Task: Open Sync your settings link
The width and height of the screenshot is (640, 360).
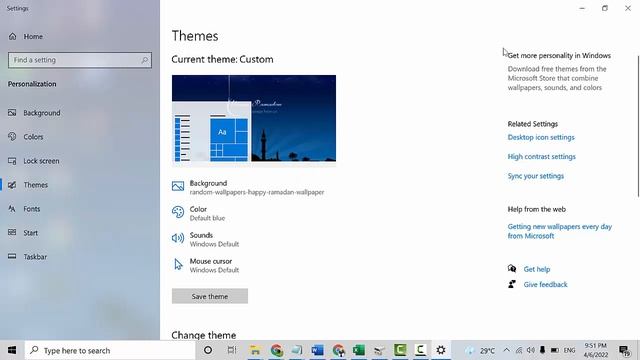Action: 536,176
